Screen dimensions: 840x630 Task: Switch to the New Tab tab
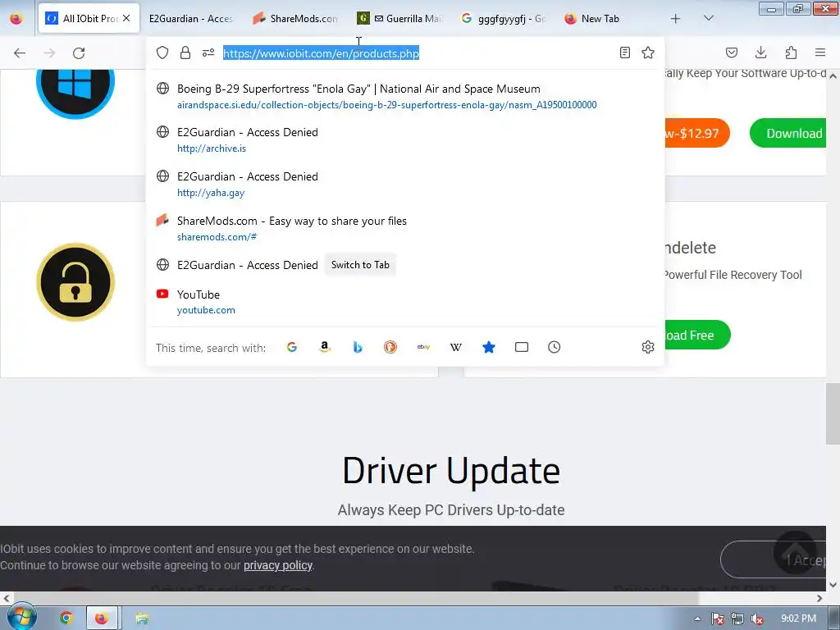(x=608, y=19)
